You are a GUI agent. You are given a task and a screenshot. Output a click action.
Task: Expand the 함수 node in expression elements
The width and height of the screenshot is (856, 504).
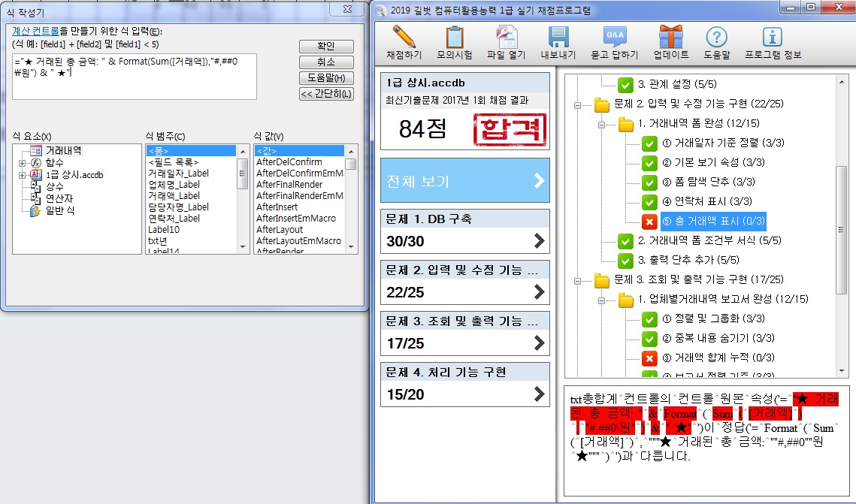(x=23, y=163)
